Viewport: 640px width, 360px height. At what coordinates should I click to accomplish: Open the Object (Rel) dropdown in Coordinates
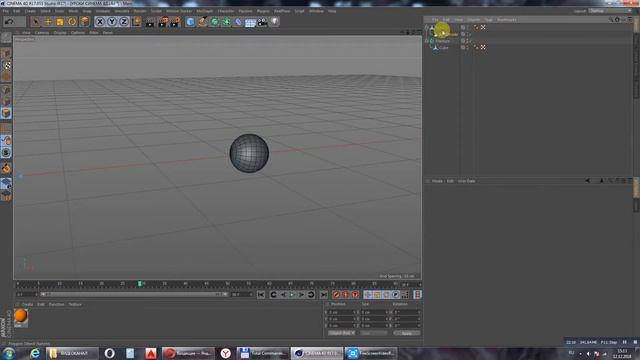(x=342, y=333)
